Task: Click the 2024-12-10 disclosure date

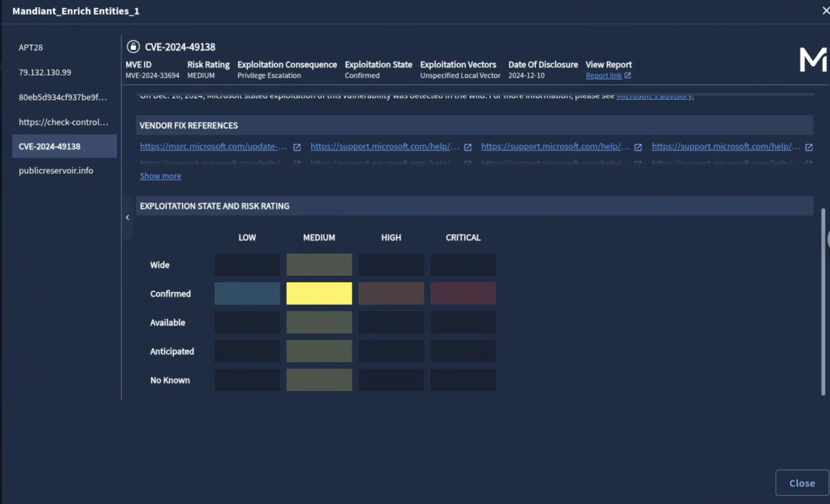Action: (x=526, y=75)
